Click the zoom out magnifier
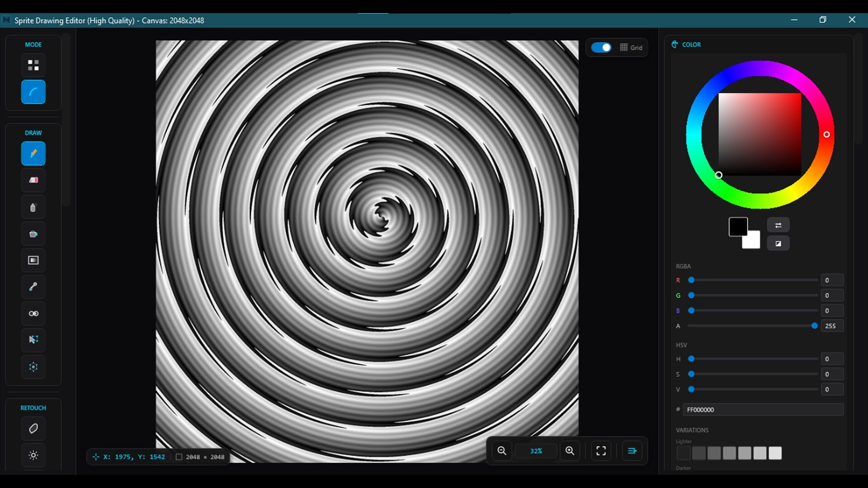 tap(502, 451)
